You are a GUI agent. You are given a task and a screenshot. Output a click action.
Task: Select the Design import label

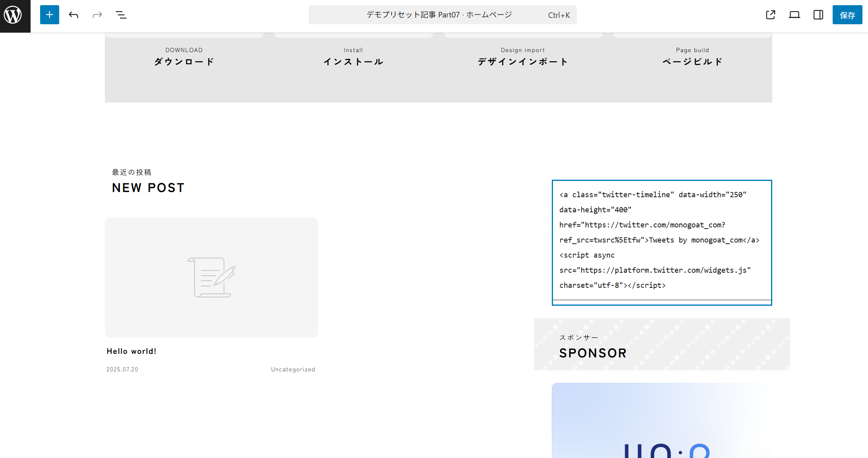[x=523, y=50]
